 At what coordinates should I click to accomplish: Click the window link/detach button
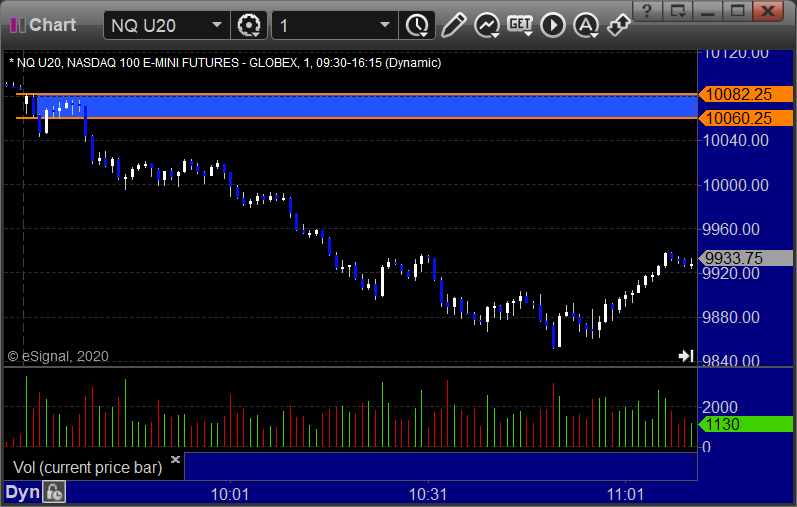pyautogui.click(x=678, y=11)
